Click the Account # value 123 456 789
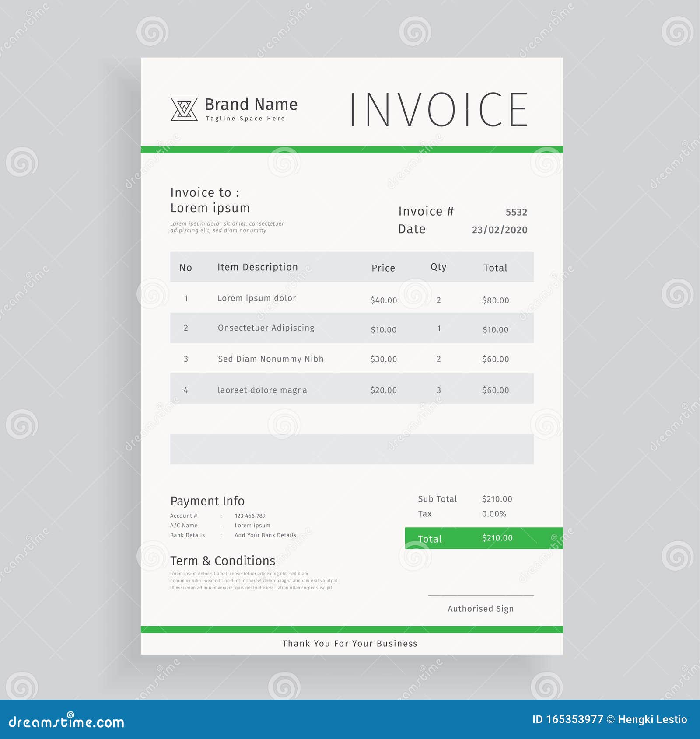Viewport: 700px width, 739px height. tap(250, 516)
